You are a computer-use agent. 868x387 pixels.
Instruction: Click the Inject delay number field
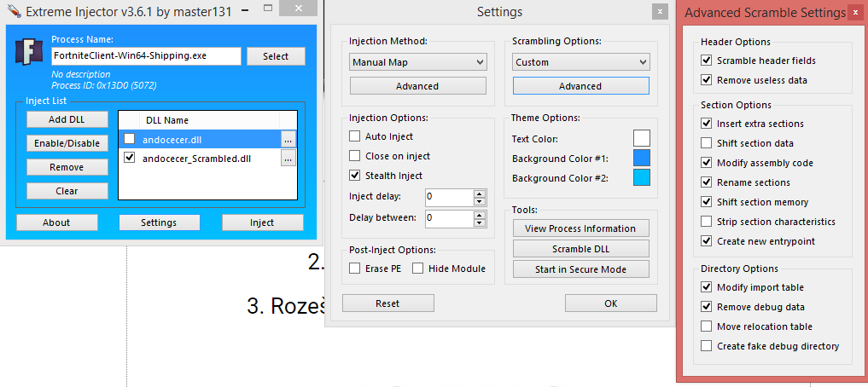click(x=449, y=198)
